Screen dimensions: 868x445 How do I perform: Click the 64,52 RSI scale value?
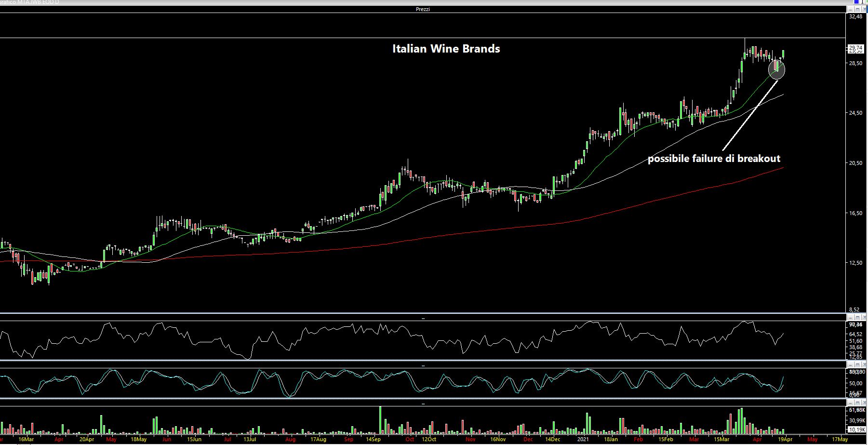point(855,334)
